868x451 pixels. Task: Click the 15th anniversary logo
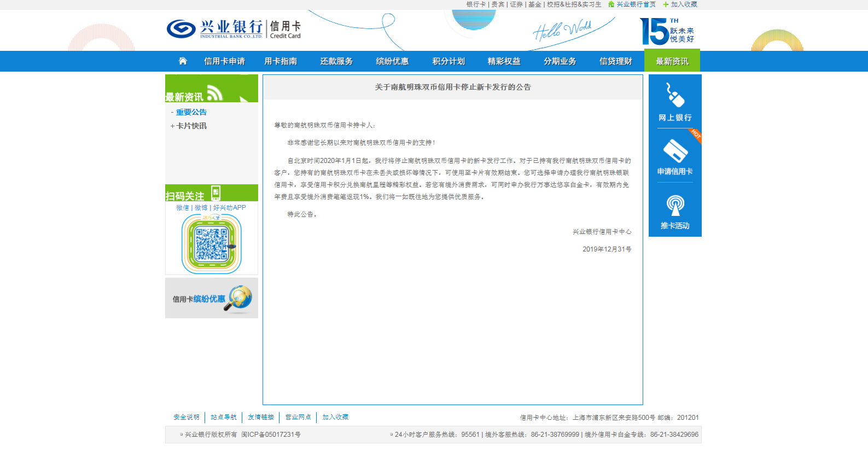point(667,31)
